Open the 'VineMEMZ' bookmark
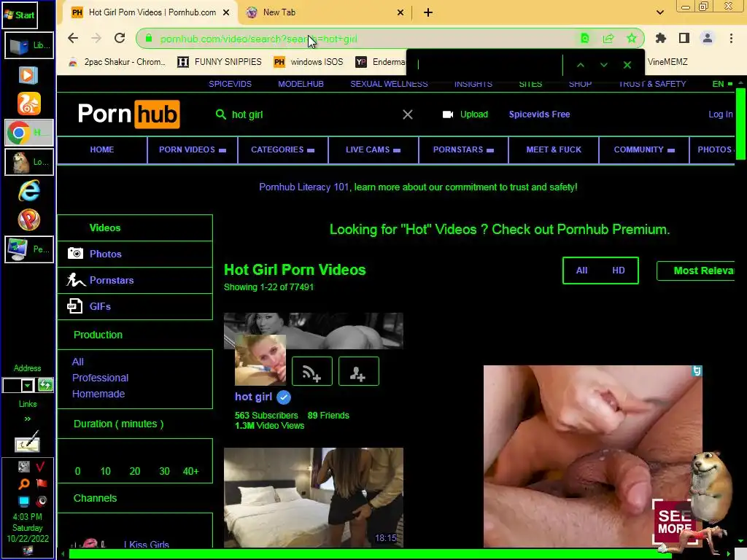 point(667,62)
